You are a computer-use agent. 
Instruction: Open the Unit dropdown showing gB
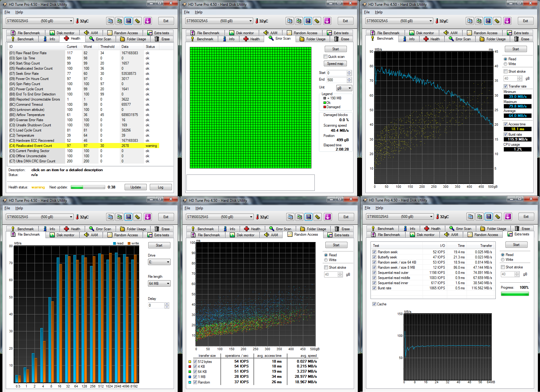coord(344,88)
